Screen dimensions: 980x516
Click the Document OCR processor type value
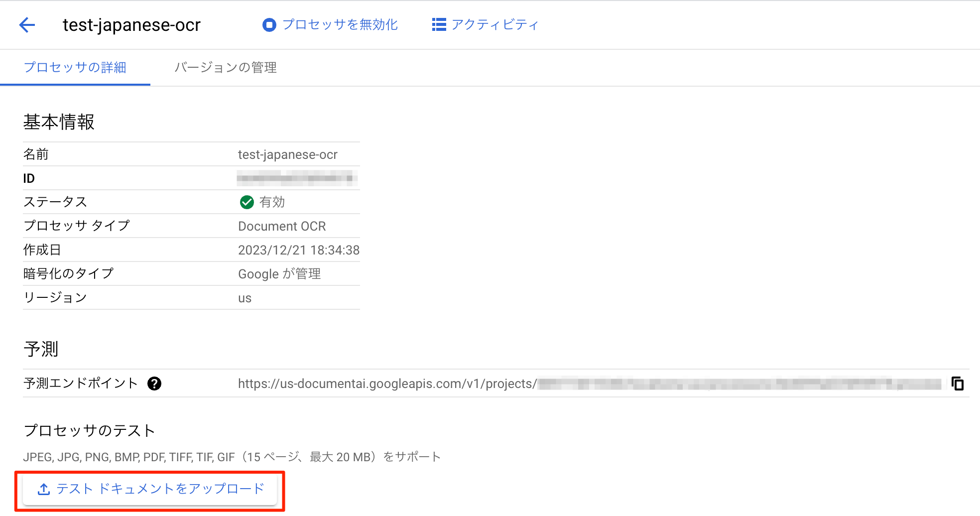point(282,226)
